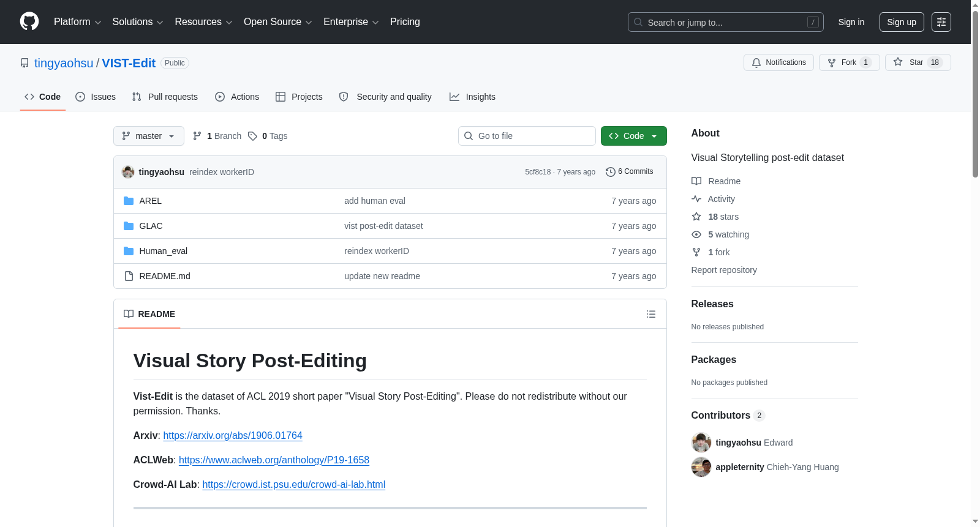Click Report repository link
Image resolution: width=980 pixels, height=527 pixels.
pyautogui.click(x=724, y=270)
